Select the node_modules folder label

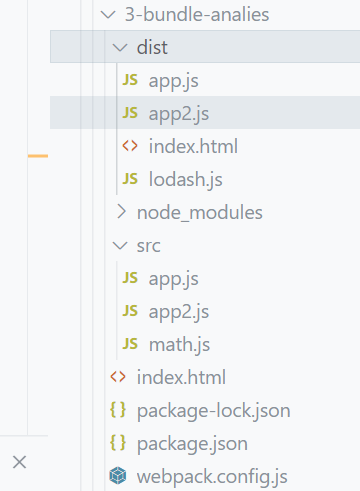pyautogui.click(x=200, y=213)
